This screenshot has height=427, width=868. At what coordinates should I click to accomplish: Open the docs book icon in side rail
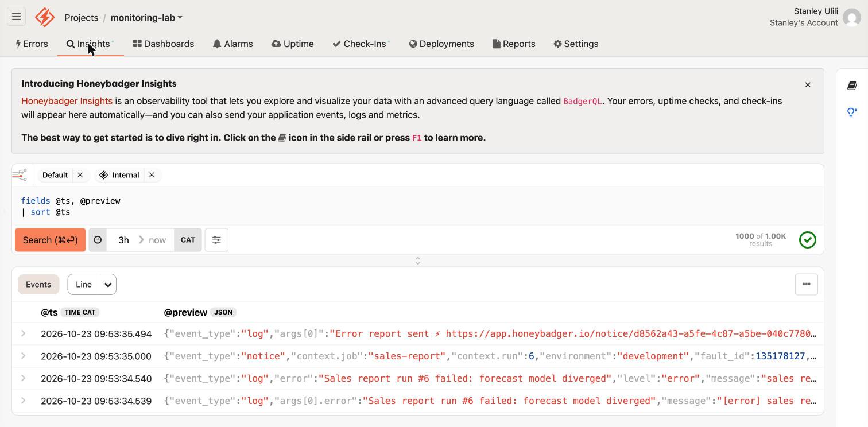coord(852,86)
